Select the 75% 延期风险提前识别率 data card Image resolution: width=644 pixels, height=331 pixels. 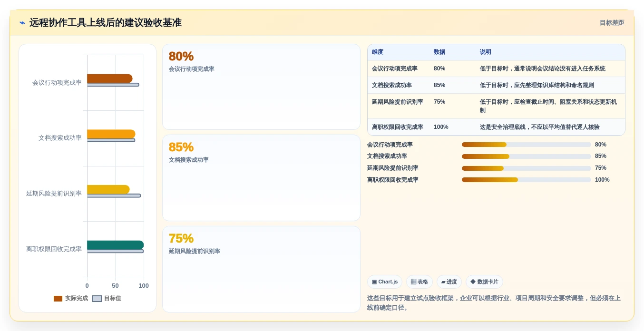click(x=261, y=269)
